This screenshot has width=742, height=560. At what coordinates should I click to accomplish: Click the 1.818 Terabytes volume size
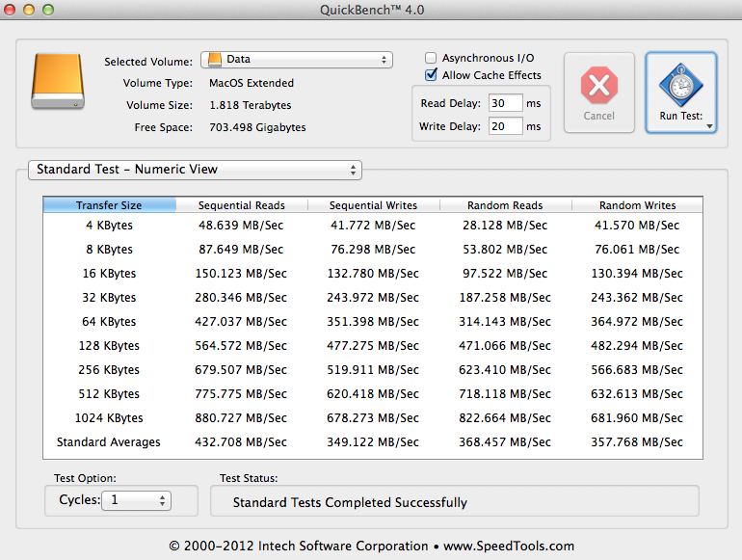[x=251, y=105]
